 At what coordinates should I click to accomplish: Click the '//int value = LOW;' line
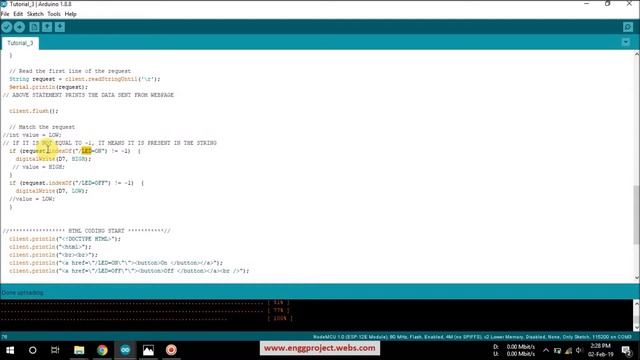[x=32, y=135]
